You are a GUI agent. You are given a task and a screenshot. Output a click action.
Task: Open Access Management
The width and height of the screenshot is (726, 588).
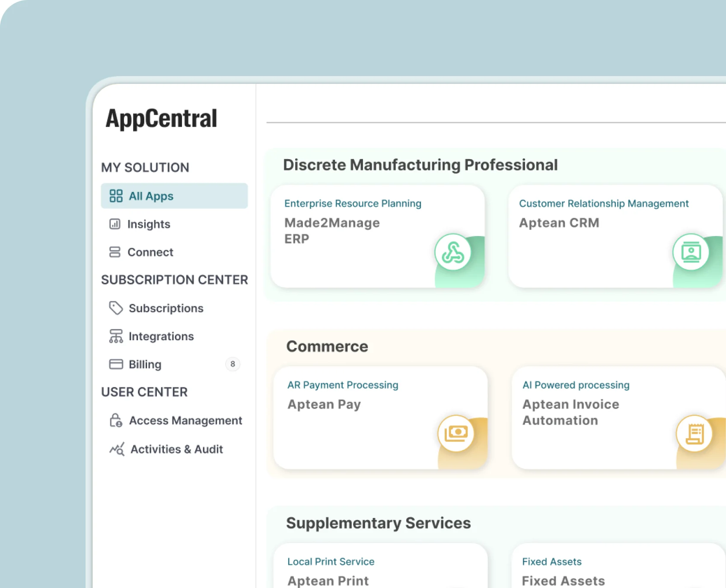[174, 420]
